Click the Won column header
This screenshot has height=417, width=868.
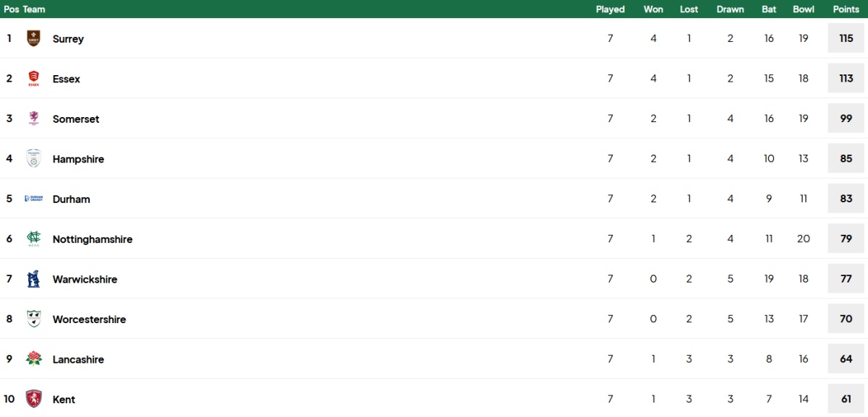pyautogui.click(x=653, y=9)
